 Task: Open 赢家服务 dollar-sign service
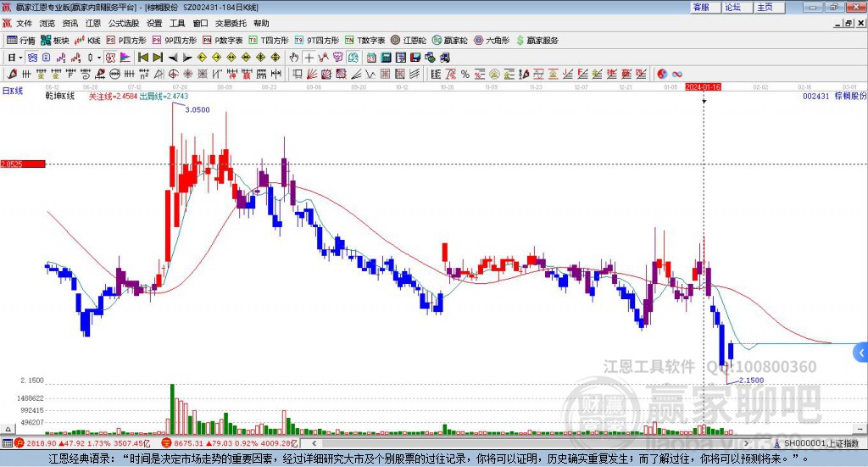(537, 41)
